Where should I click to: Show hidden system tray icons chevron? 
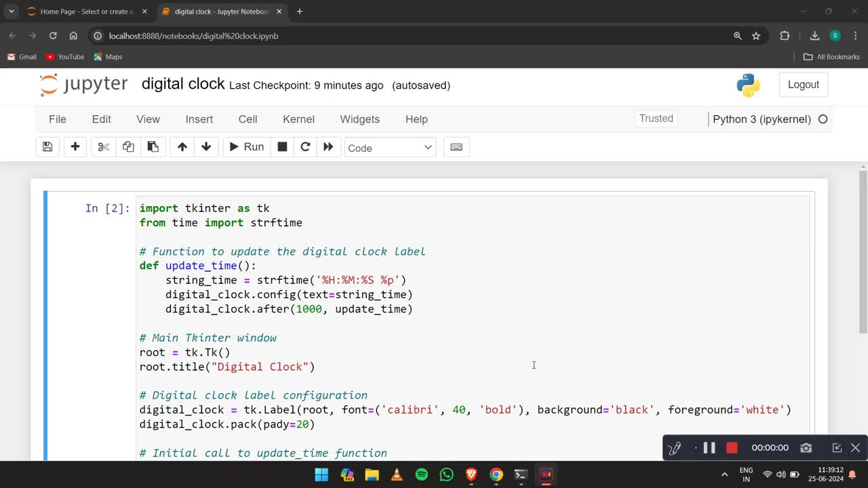[724, 474]
